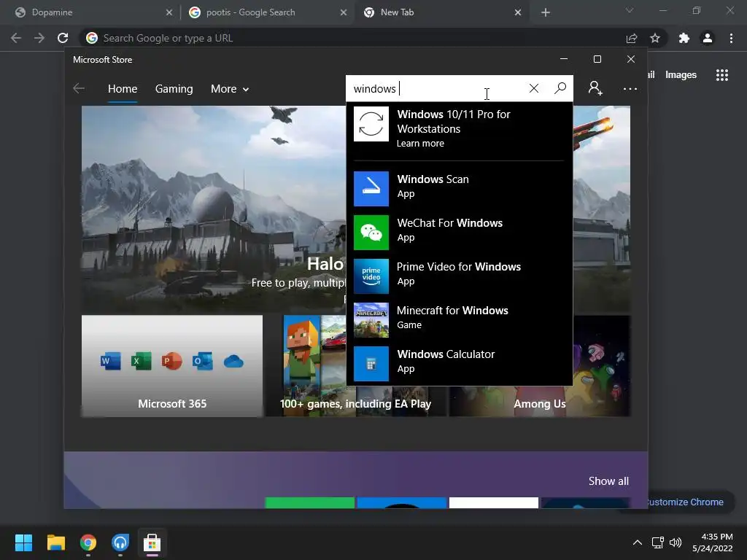Click the Chrome forward arrow
The height and width of the screenshot is (560, 747).
(39, 38)
